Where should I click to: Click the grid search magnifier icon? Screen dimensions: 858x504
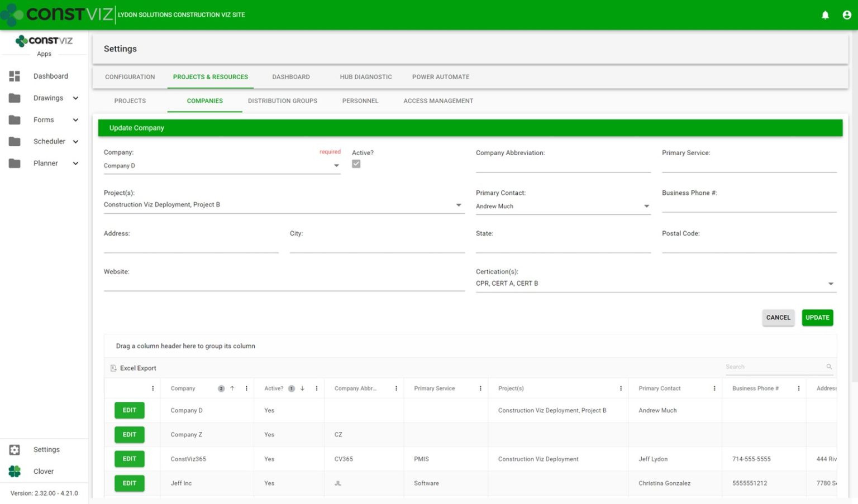pyautogui.click(x=829, y=367)
